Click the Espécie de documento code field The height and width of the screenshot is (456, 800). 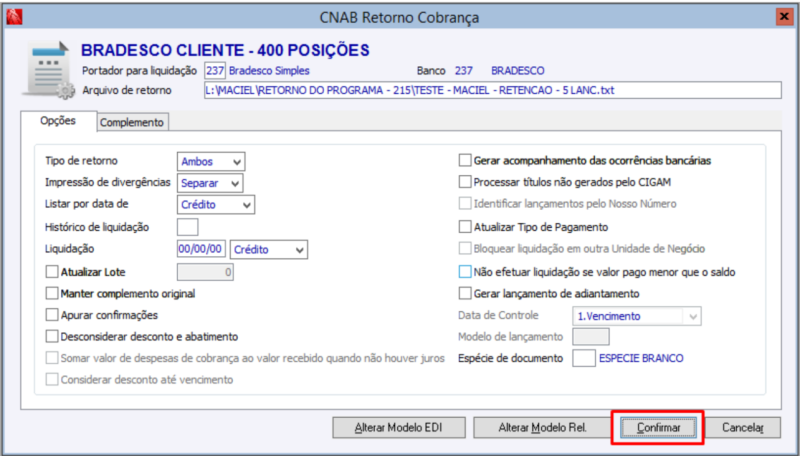point(584,358)
